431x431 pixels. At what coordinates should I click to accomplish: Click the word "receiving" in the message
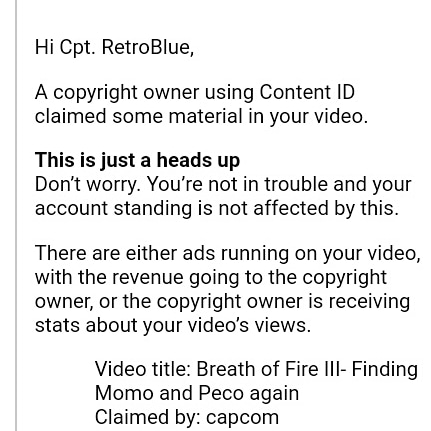pyautogui.click(x=369, y=302)
